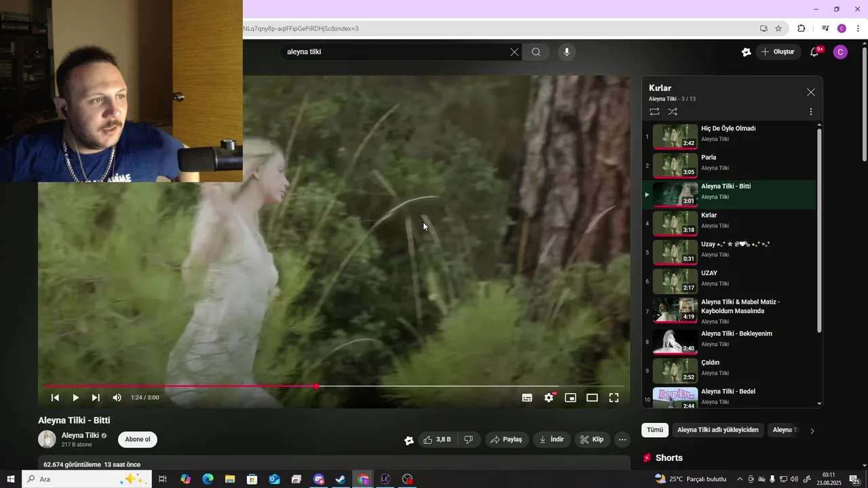The image size is (868, 488).
Task: Click the Klip clip button
Action: (593, 440)
